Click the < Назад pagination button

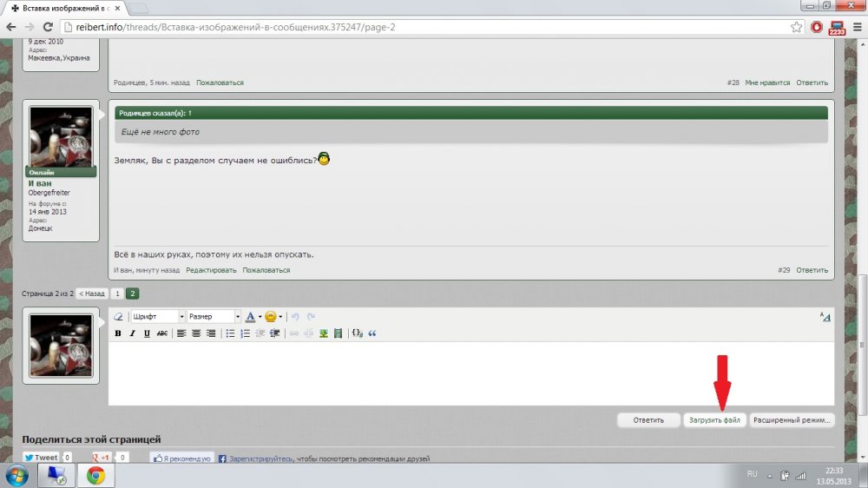click(92, 293)
